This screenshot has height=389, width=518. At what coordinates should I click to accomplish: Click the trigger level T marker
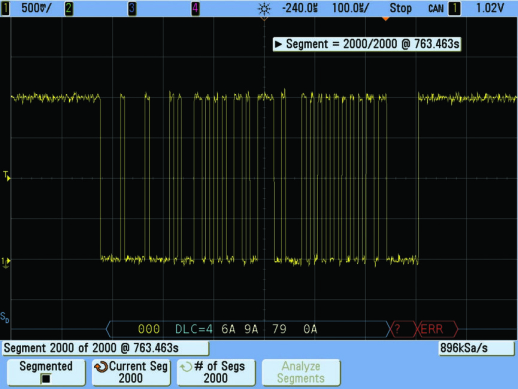[x=7, y=176]
